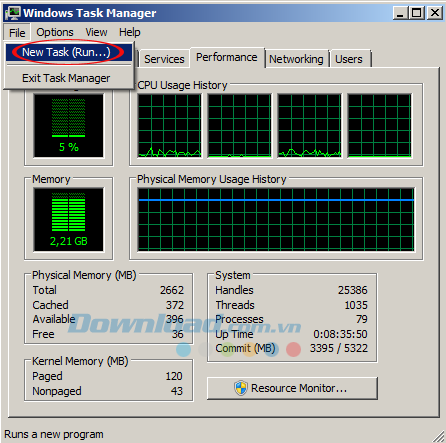Click the Memory gauge showing 2,21 GB
The height and width of the screenshot is (443, 446).
[x=69, y=220]
